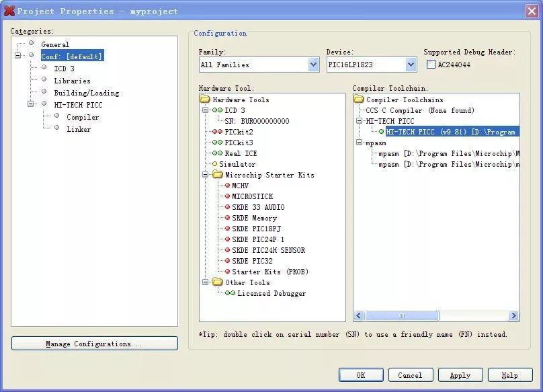Viewport: 543px width, 392px height.
Task: Select the Real ICE hardware tool
Action: [241, 153]
